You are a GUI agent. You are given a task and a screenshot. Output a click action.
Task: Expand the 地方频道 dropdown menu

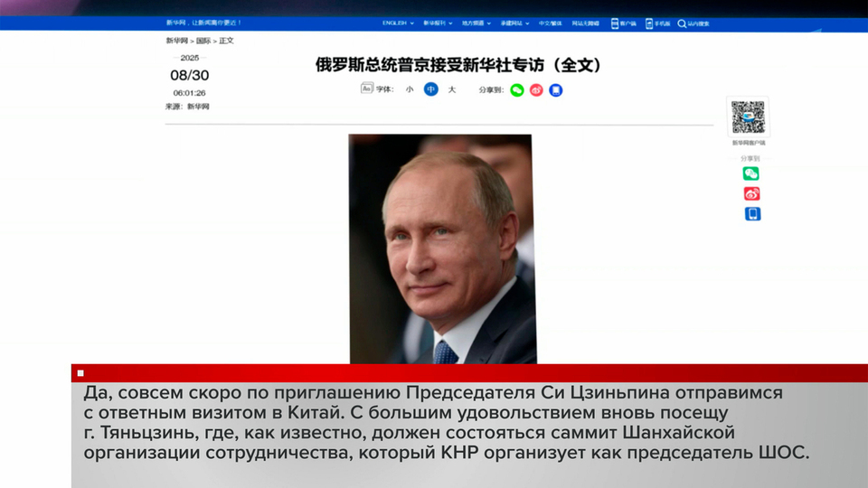click(x=478, y=23)
